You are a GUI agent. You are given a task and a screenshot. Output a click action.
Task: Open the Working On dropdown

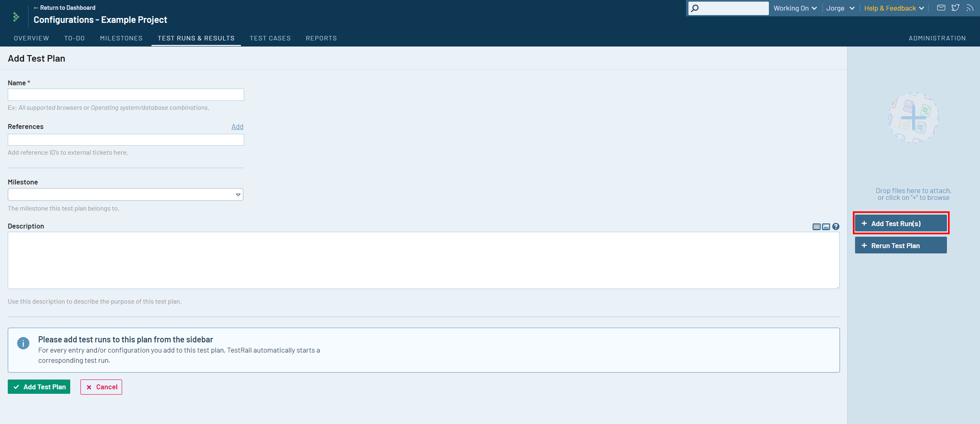(795, 8)
